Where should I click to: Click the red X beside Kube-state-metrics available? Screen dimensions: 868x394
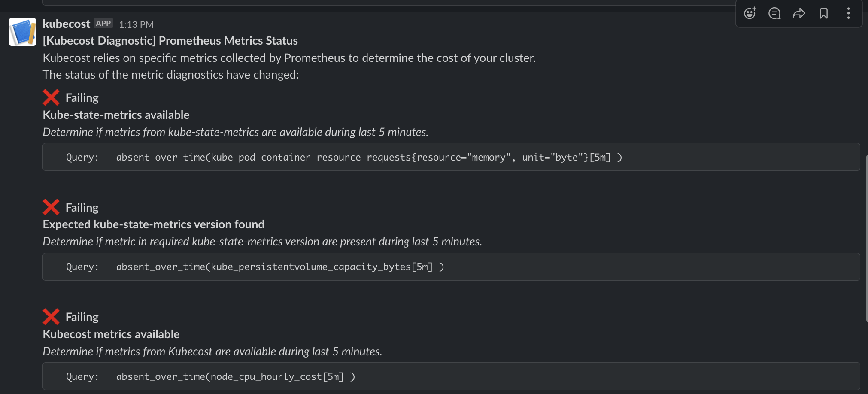click(x=51, y=97)
